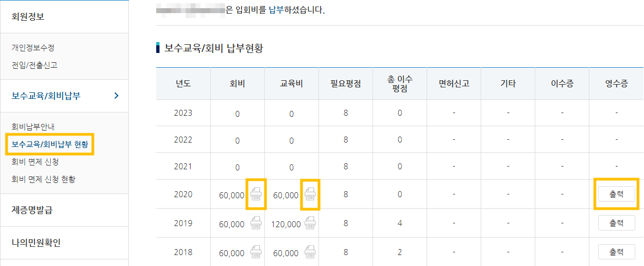Viewport: 644px width, 266px height.
Task: Expand the 보수교육/회비납부 chevron arrow
Action: tap(116, 96)
